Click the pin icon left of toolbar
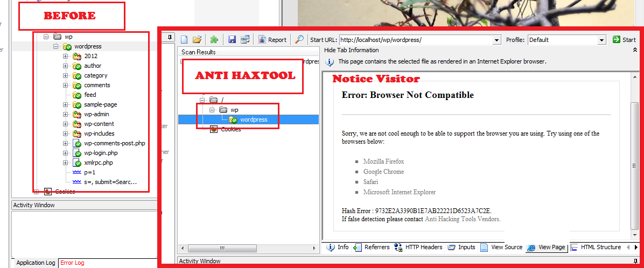Screen dimensions: 644x268 pyautogui.click(x=170, y=37)
